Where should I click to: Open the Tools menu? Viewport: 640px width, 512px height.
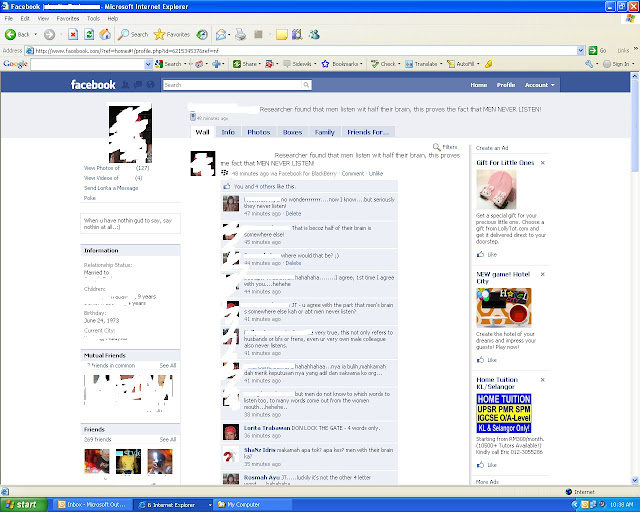(93, 18)
